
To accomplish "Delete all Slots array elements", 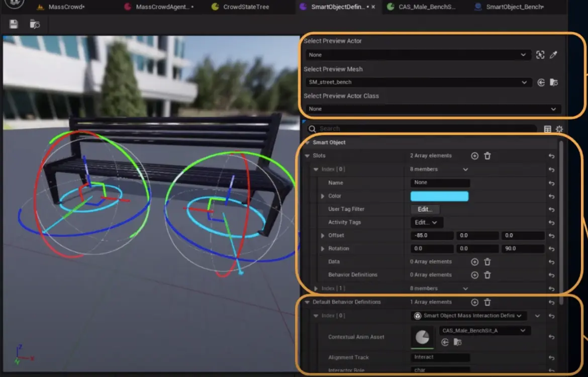I will point(487,156).
